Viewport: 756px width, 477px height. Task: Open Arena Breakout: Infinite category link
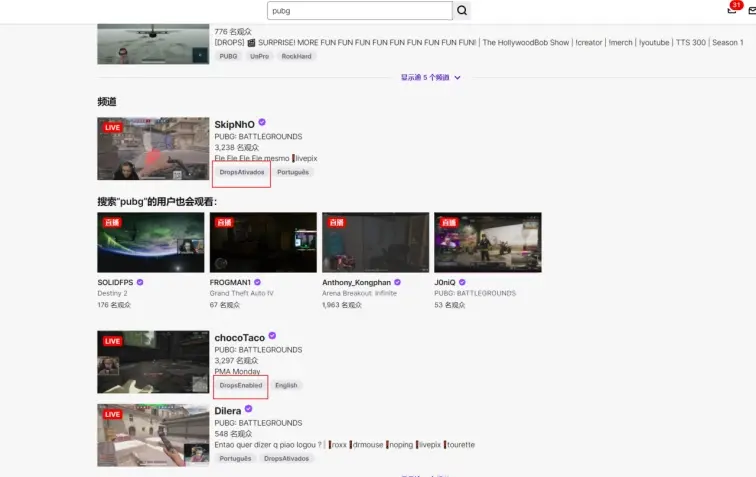tap(359, 293)
